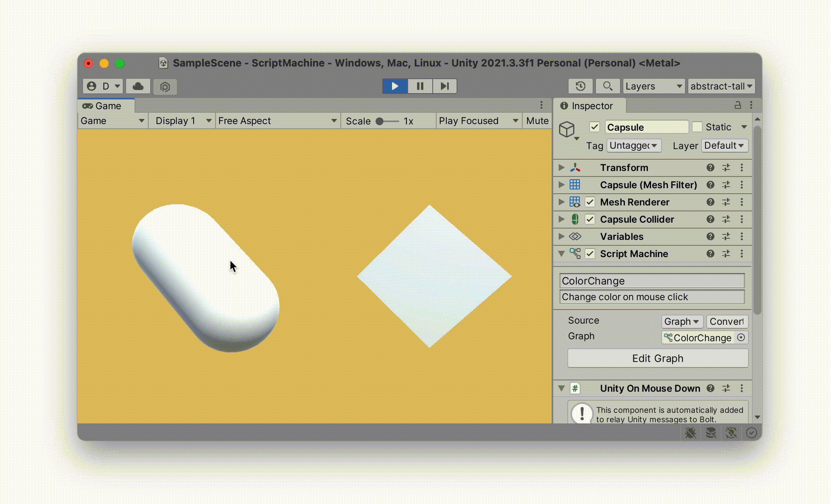This screenshot has height=504, width=831.
Task: Expand the Transform component
Action: click(561, 167)
